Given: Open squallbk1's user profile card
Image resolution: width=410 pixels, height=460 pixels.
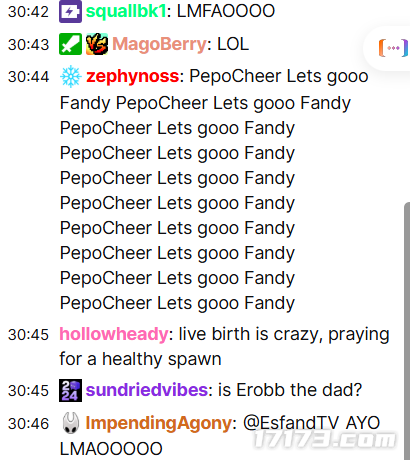Looking at the screenshot, I should [126, 11].
